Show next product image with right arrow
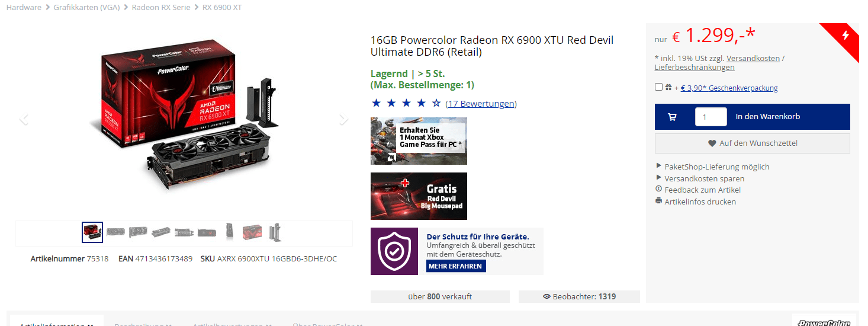The height and width of the screenshot is (326, 868). coord(344,120)
